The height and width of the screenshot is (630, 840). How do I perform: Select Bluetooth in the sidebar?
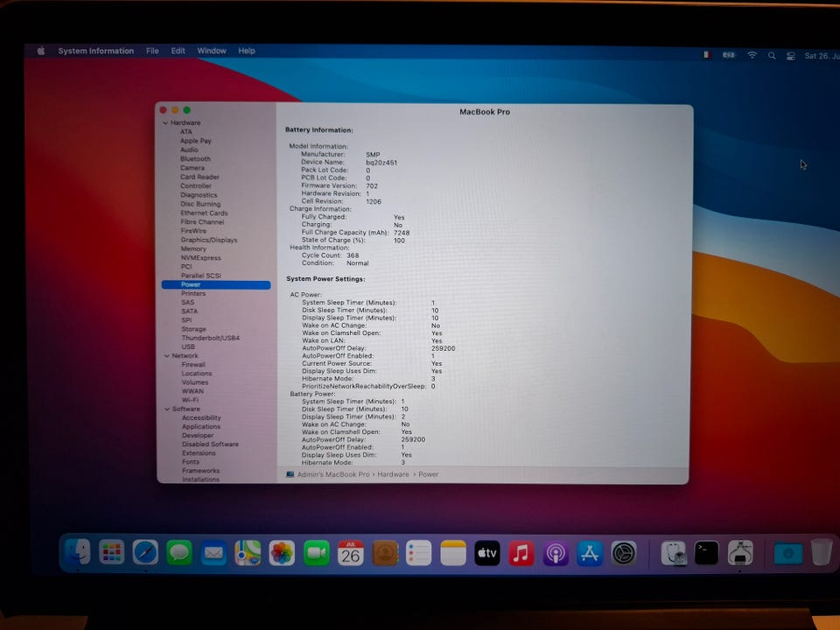(195, 159)
